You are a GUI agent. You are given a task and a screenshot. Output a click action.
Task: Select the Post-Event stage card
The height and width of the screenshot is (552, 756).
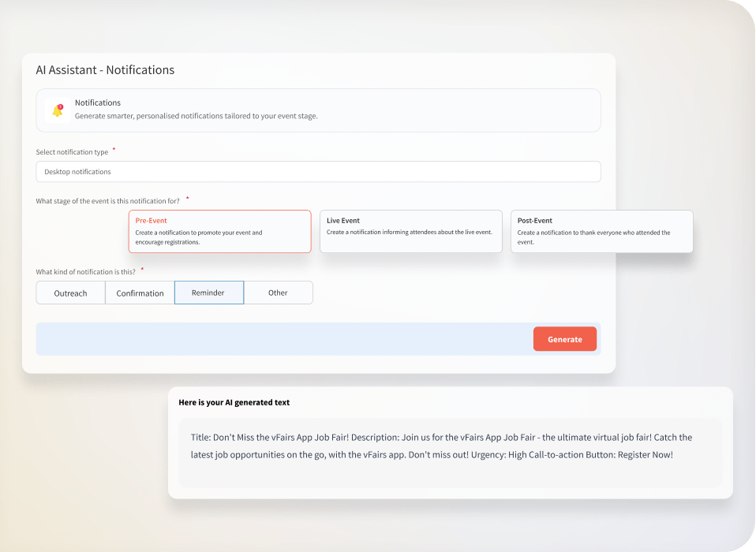point(601,231)
